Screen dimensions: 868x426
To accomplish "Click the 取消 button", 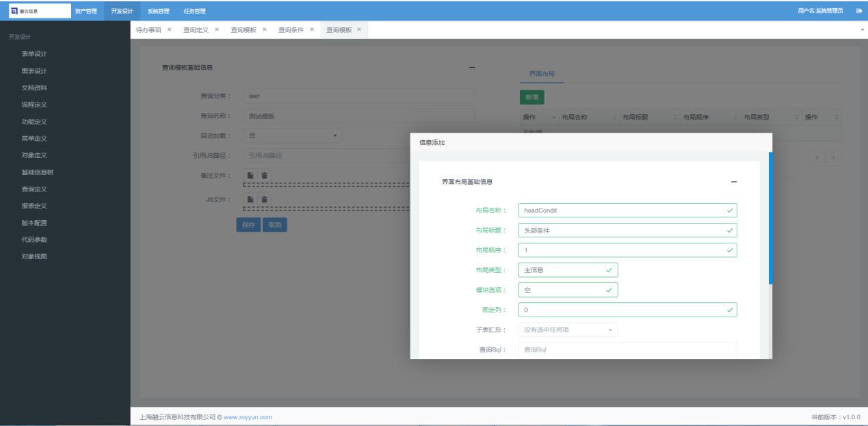I will pos(275,224).
